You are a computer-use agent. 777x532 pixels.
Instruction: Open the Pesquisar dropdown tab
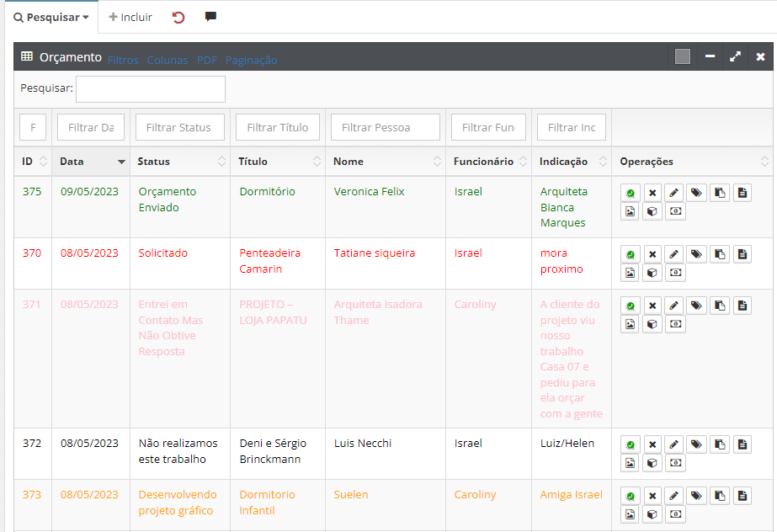click(51, 17)
